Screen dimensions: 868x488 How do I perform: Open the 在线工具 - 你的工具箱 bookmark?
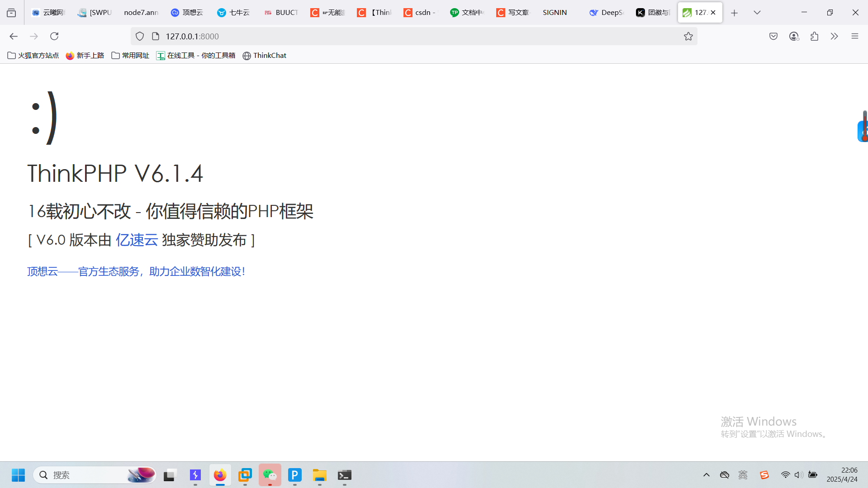196,55
